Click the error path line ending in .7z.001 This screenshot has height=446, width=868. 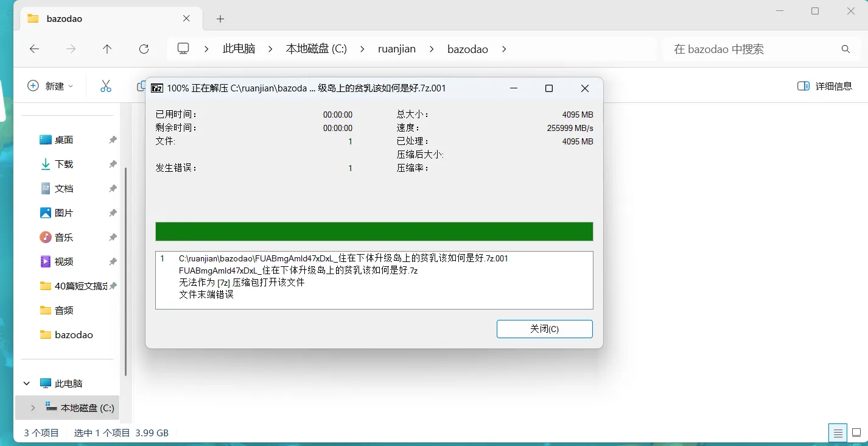click(343, 258)
